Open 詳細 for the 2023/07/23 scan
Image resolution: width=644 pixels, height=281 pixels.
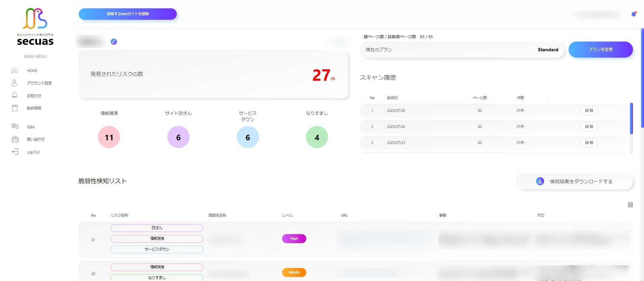click(x=589, y=143)
